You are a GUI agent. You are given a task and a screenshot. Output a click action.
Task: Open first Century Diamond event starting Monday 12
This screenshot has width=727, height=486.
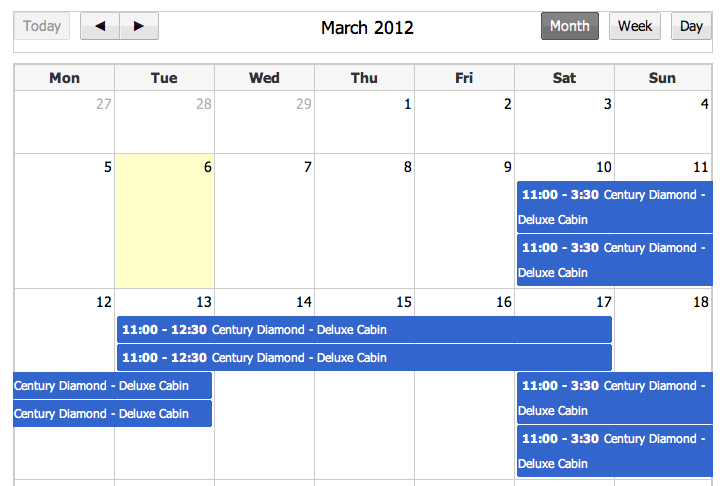tap(113, 385)
